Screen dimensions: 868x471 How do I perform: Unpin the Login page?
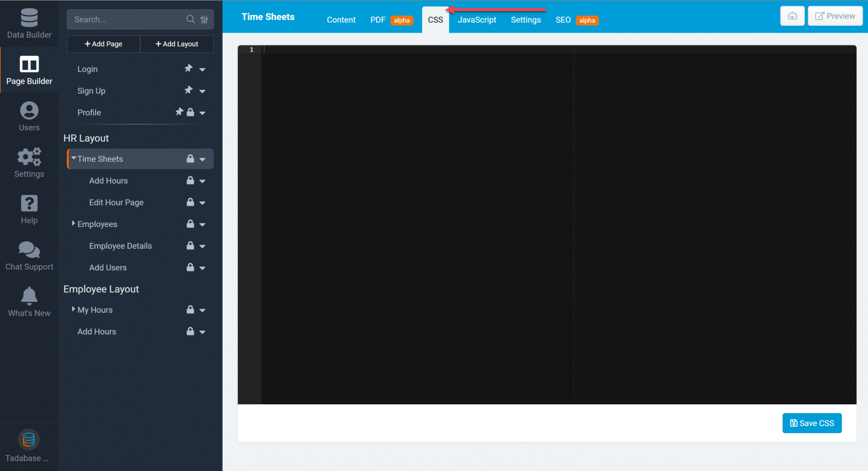click(188, 68)
